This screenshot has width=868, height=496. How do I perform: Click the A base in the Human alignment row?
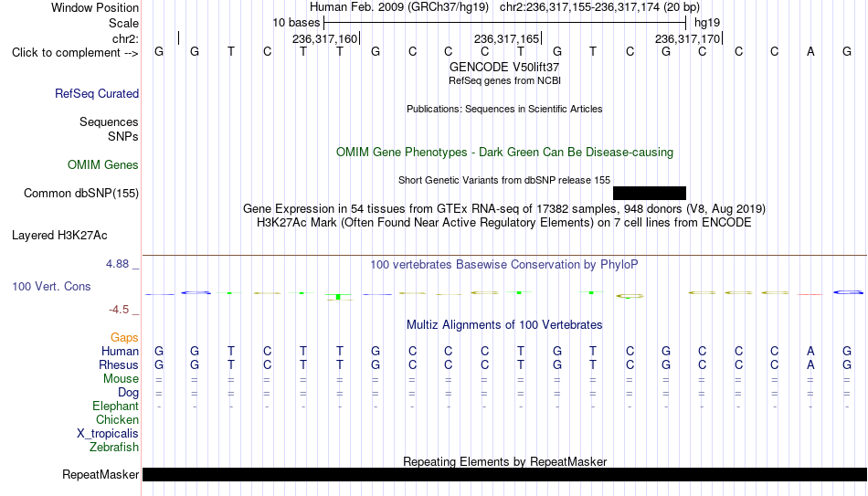[810, 352]
